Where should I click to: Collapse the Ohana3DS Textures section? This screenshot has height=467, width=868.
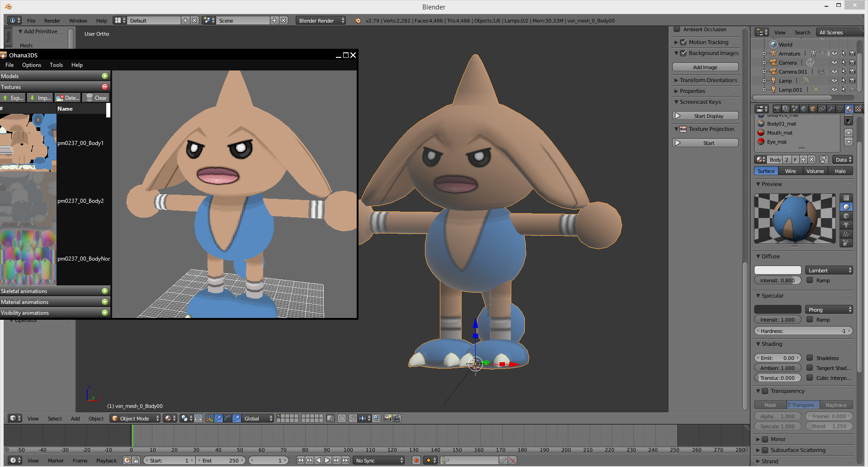click(x=105, y=87)
